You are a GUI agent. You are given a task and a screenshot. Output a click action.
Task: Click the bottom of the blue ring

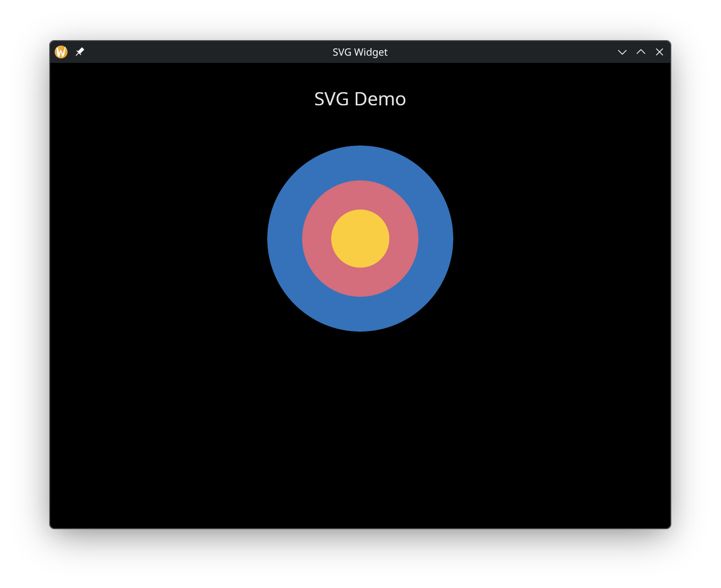[360, 314]
